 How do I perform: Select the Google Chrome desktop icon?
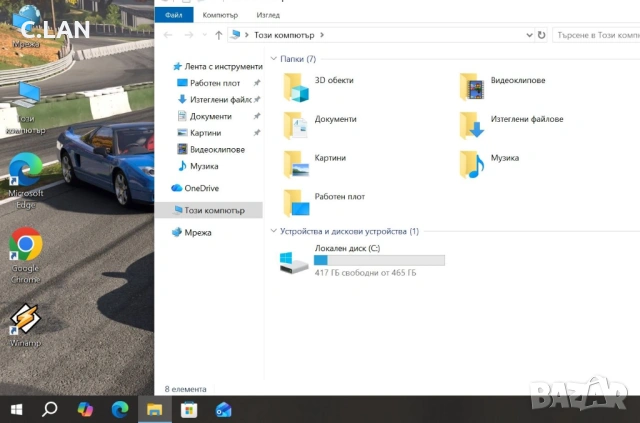pos(25,250)
